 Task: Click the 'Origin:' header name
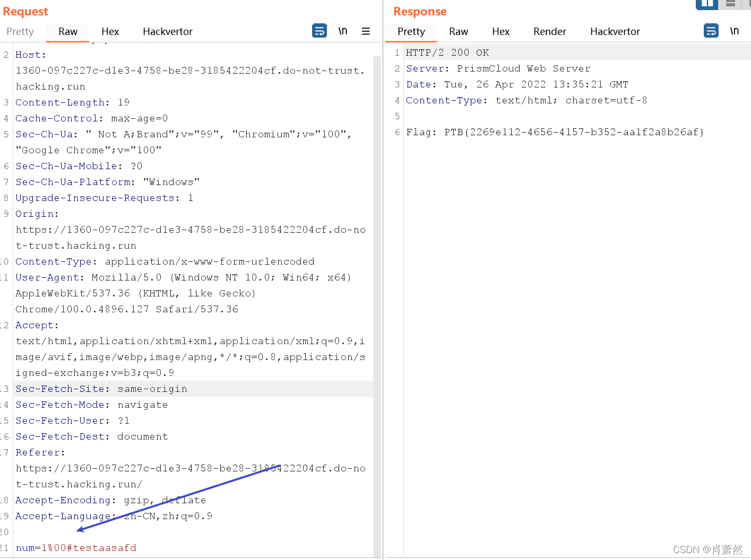(37, 214)
